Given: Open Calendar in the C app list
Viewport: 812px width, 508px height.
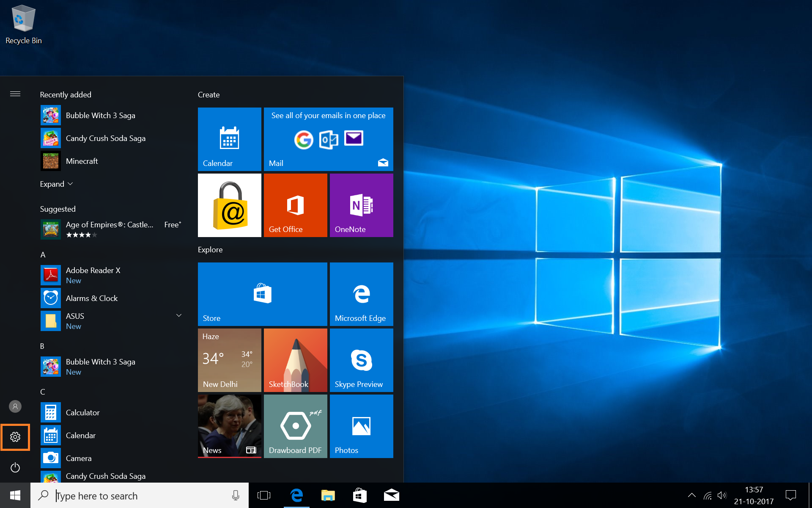Looking at the screenshot, I should 112,435.
